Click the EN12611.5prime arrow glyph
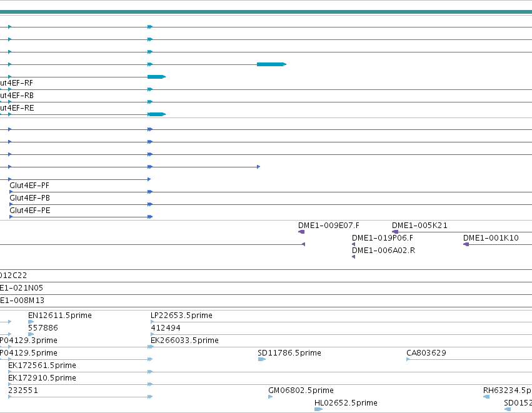 click(x=31, y=322)
